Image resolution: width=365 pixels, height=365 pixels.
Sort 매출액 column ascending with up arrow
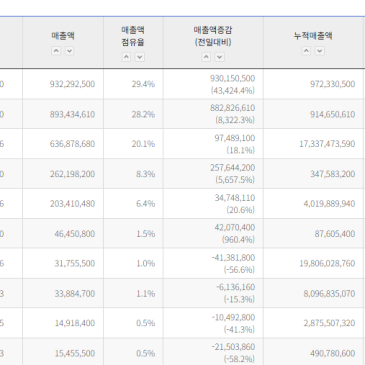coord(56,51)
